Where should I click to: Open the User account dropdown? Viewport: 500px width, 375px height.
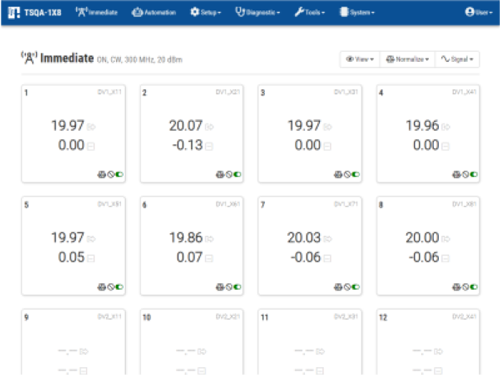tap(479, 12)
